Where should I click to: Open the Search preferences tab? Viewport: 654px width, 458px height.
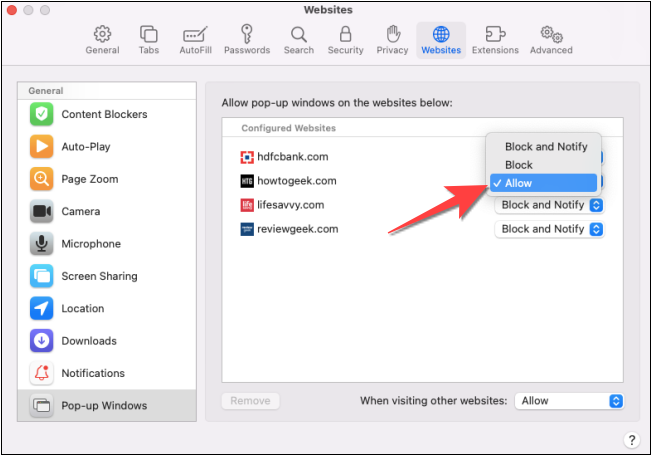(x=299, y=40)
